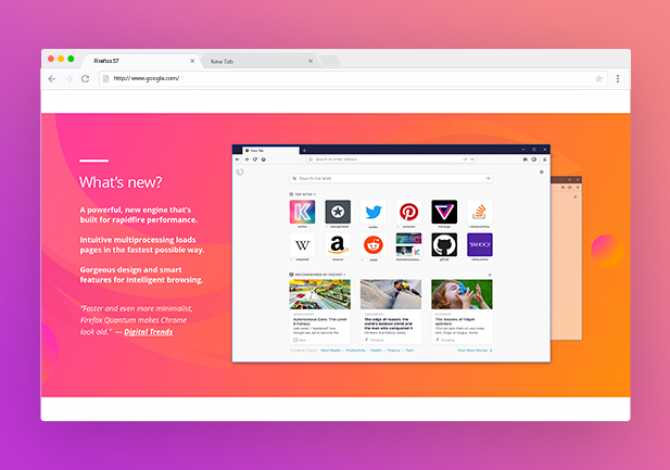Viewport: 670px width, 470px height.
Task: Open the Wikipedia W tile
Action: pos(302,245)
